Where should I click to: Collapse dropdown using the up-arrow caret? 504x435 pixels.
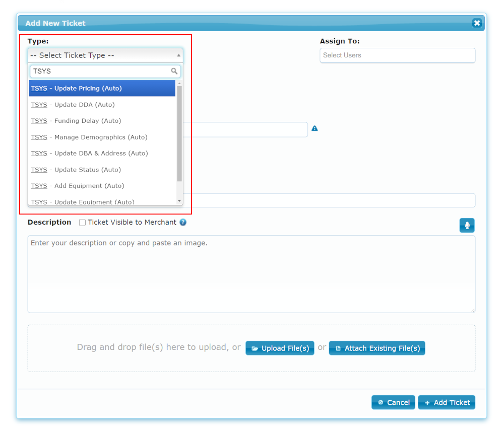179,55
